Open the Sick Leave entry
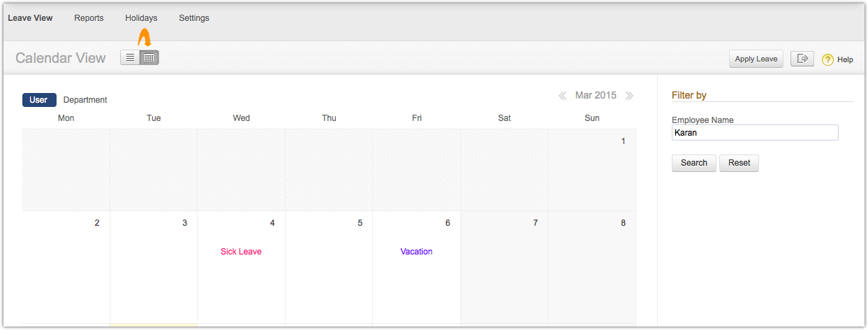Viewport: 868px width, 330px height. pos(241,252)
